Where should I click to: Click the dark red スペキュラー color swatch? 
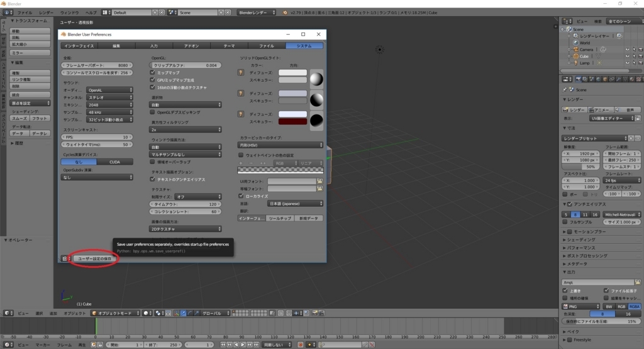(292, 121)
